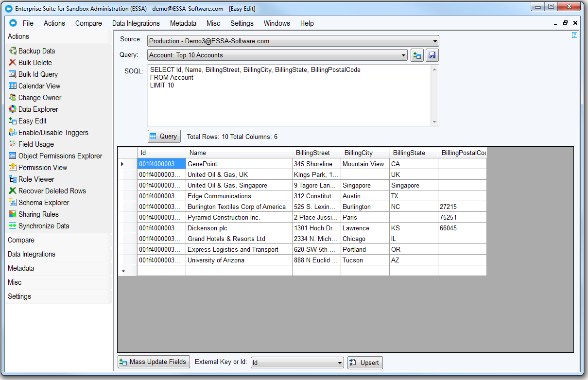This screenshot has height=380, width=588.
Task: Click the help question mark icon
Action: click(x=575, y=35)
